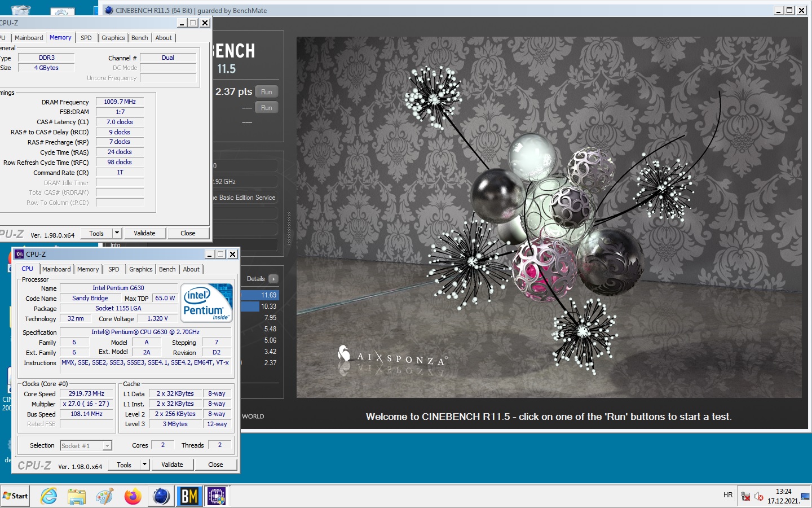Click the Channel value Dual
This screenshot has height=508, width=812.
coord(168,58)
